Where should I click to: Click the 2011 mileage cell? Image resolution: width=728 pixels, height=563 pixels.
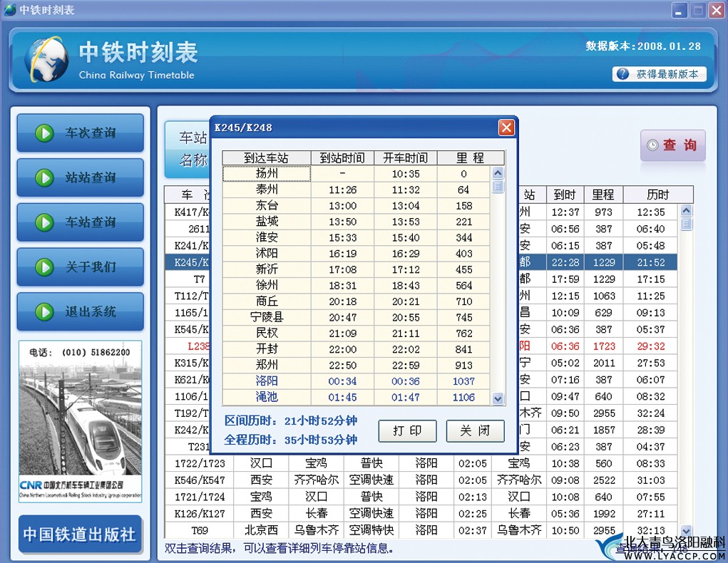(x=603, y=363)
